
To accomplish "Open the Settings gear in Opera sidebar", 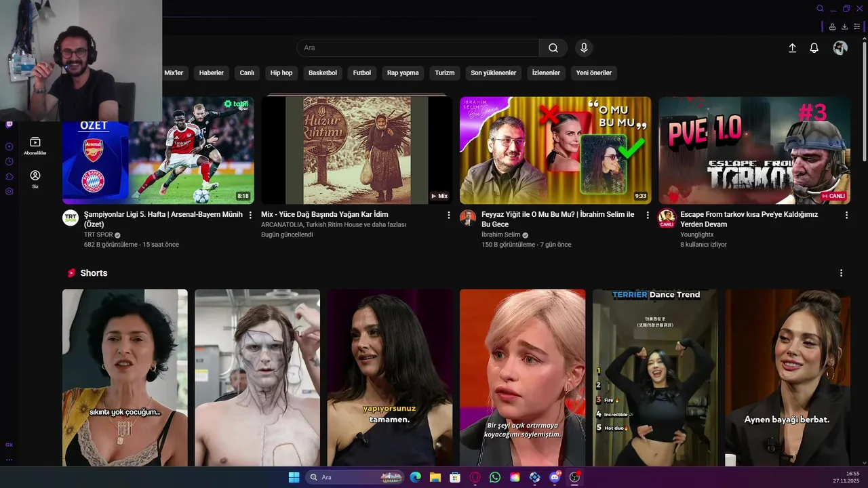I will pos(9,191).
